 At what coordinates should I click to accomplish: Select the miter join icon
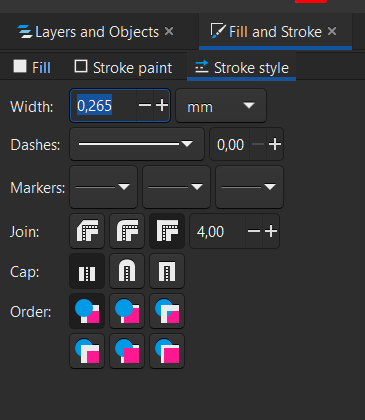pos(167,231)
